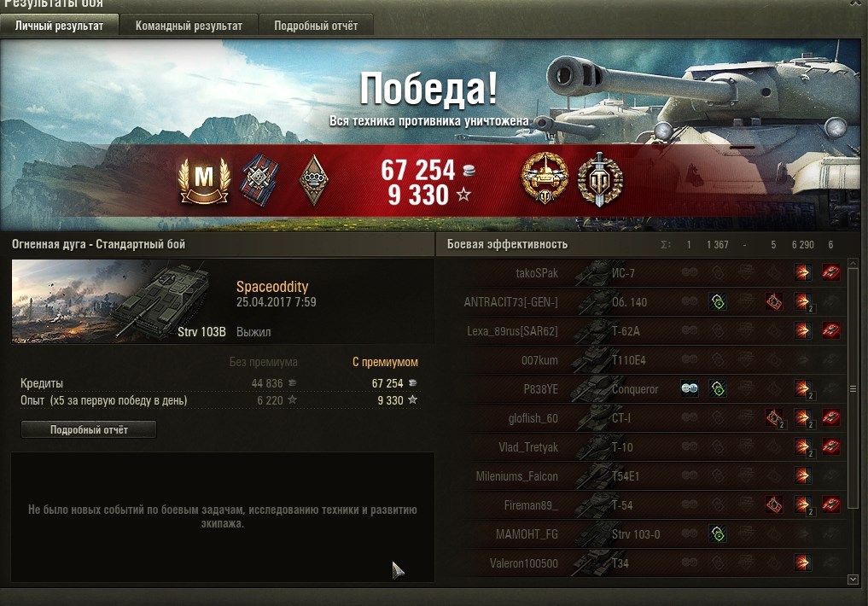Click the assist icon in MAMOHT_FG row
The image size is (868, 606).
click(718, 534)
